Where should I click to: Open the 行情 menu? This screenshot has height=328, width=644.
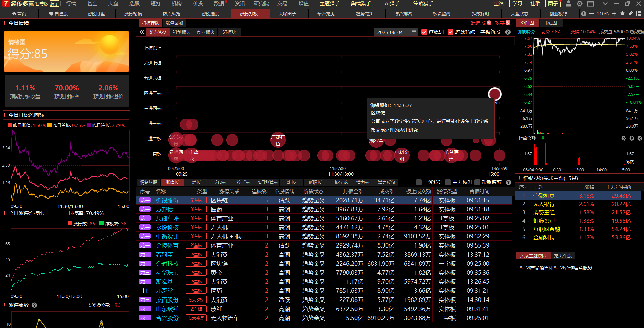point(71,4)
